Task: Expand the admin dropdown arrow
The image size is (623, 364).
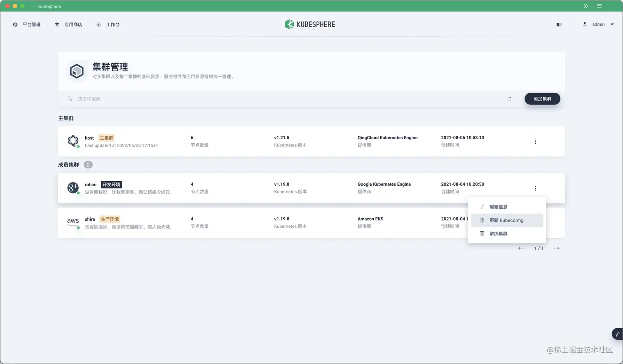Action: 612,24
